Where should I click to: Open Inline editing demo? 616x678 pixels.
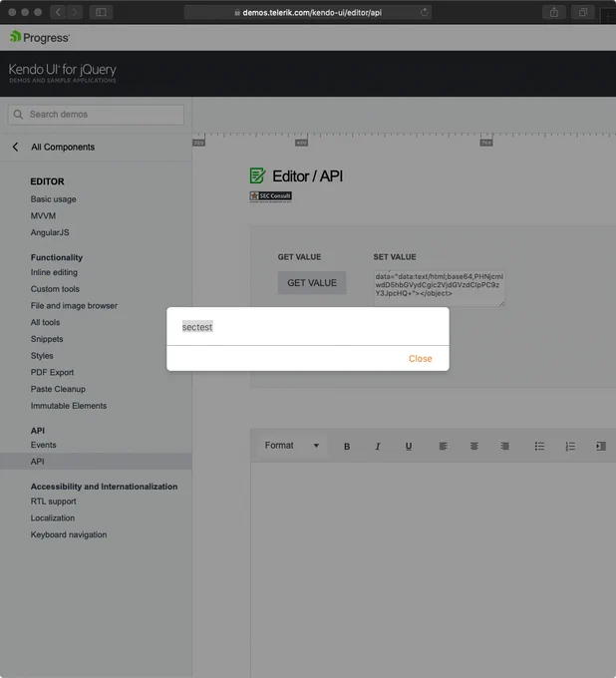(x=54, y=272)
